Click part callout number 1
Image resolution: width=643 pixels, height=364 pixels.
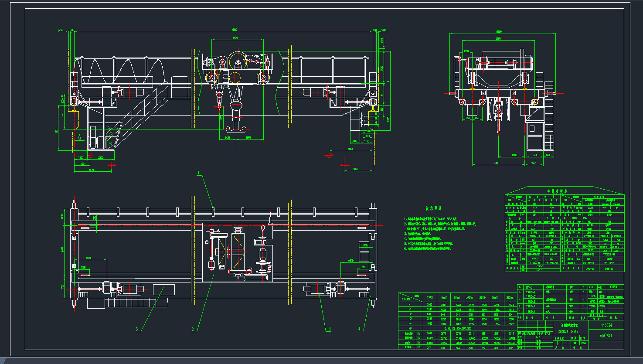point(198,173)
